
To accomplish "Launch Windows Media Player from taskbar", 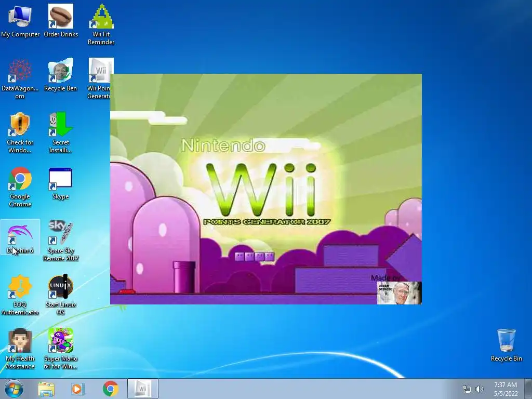I will click(77, 389).
